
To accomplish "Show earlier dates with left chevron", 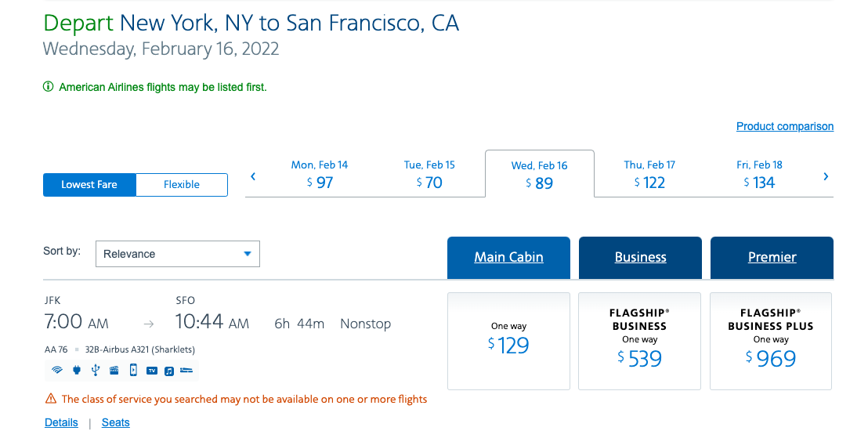I will [253, 177].
